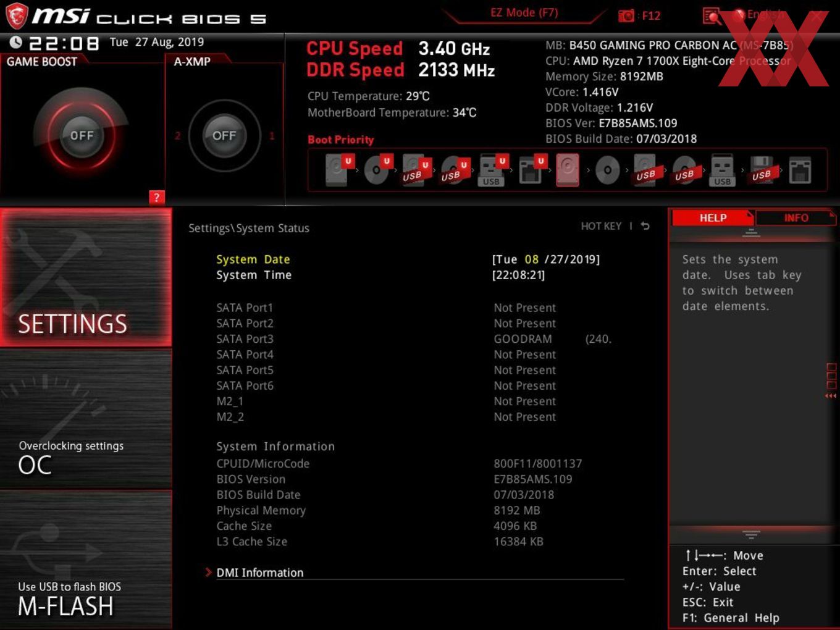Viewport: 840px width, 630px height.
Task: Select the SATA Port4 row
Action: pyautogui.click(x=386, y=355)
